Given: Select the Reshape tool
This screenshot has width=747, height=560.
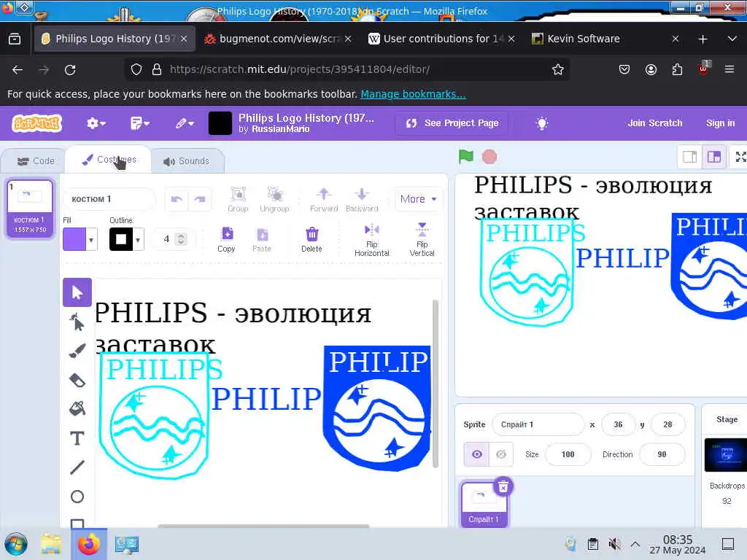Looking at the screenshot, I should click(77, 322).
